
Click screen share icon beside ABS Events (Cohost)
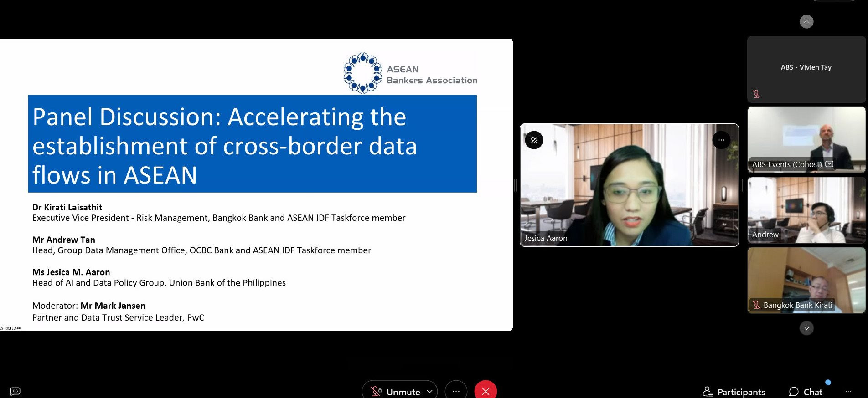click(x=829, y=164)
